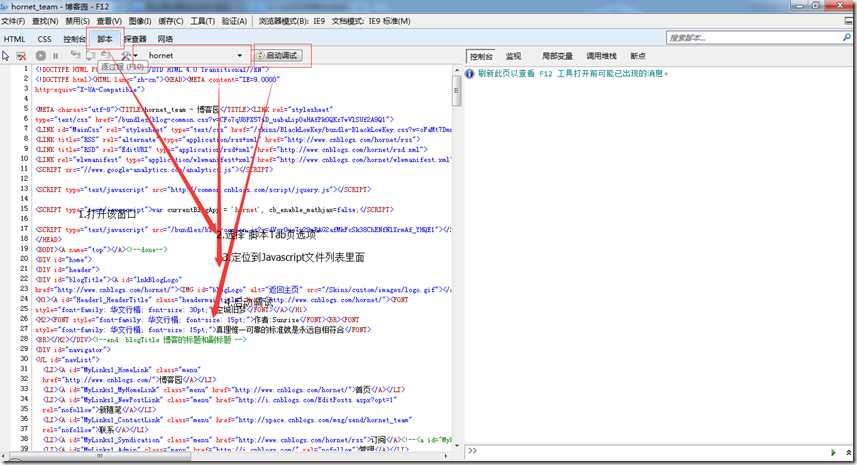Switch to the 探查器 profiler tab
857x465 pixels.
coord(135,39)
